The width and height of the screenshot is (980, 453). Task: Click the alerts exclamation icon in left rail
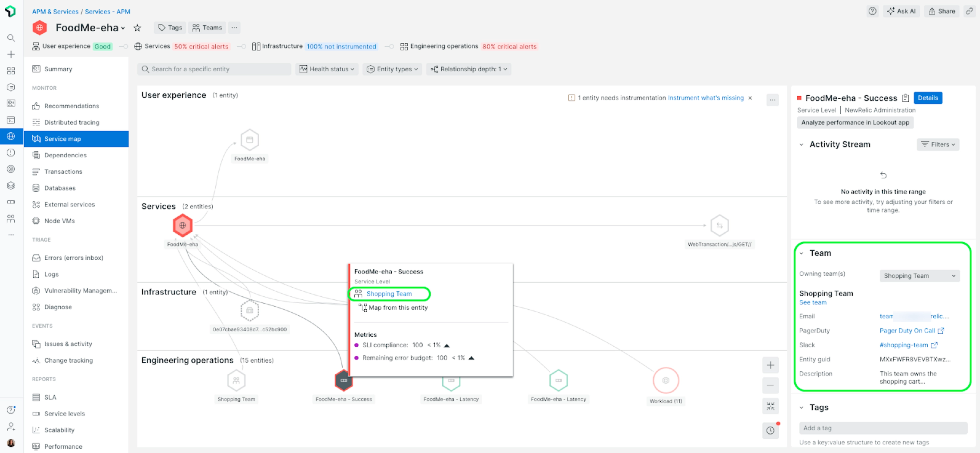pos(11,153)
